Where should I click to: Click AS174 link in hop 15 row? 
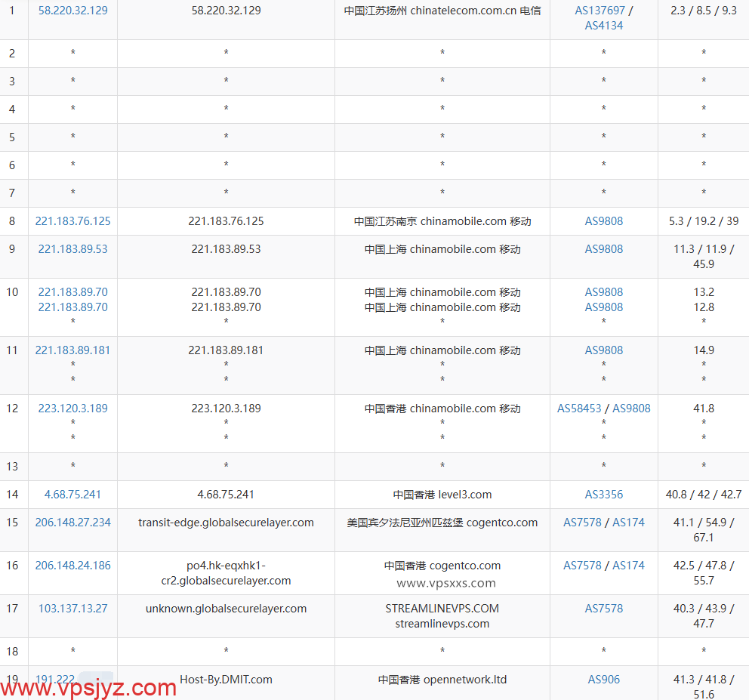629,523
